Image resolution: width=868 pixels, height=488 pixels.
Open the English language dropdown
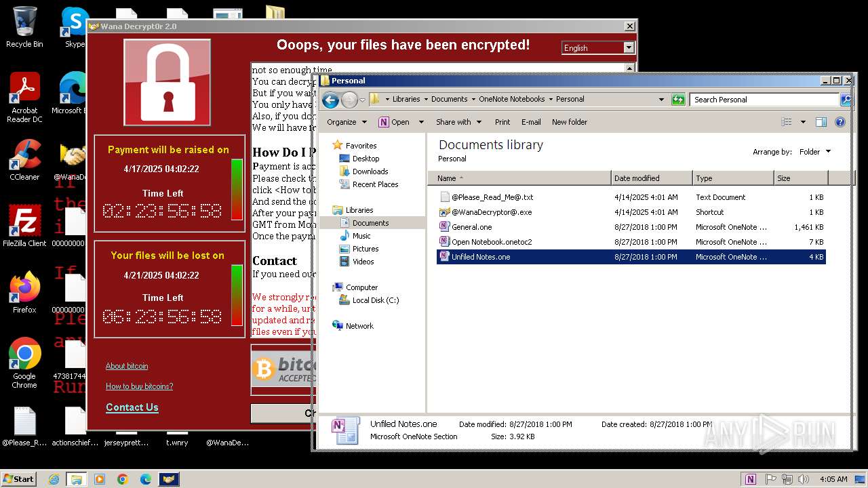coord(629,47)
